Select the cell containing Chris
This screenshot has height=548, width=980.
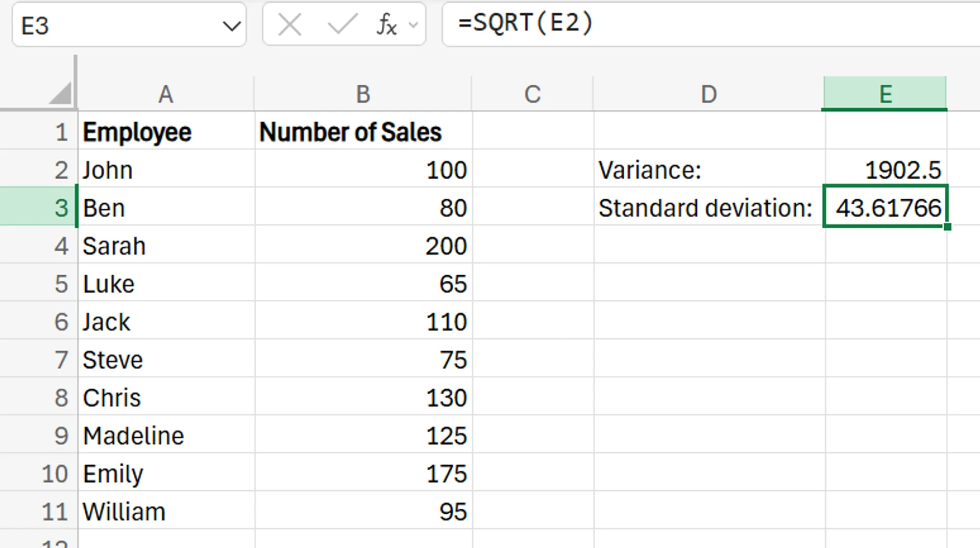pyautogui.click(x=166, y=397)
